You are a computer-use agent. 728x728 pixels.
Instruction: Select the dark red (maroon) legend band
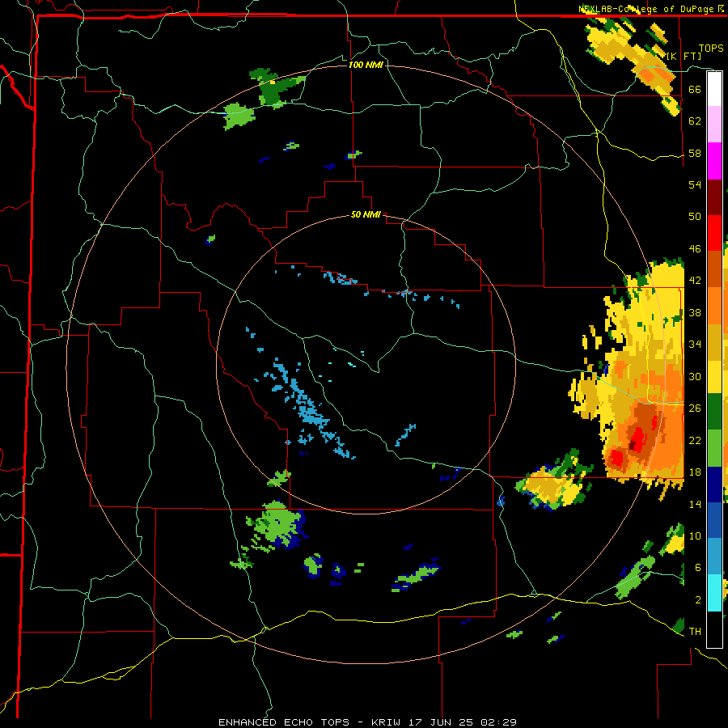pyautogui.click(x=714, y=197)
